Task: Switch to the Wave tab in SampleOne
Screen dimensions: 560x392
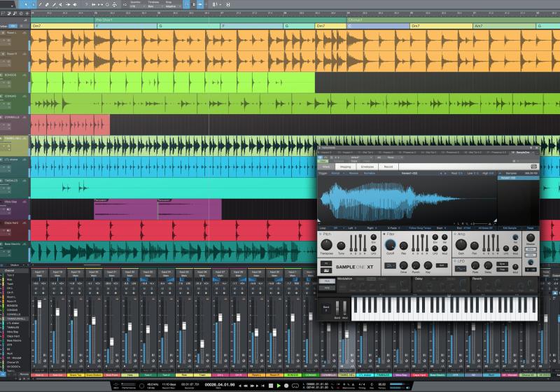Action: click(326, 167)
